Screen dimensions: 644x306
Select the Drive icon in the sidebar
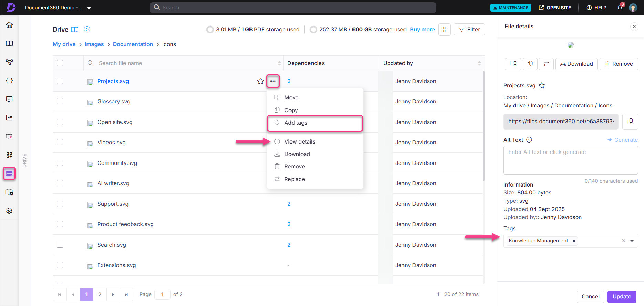9,173
